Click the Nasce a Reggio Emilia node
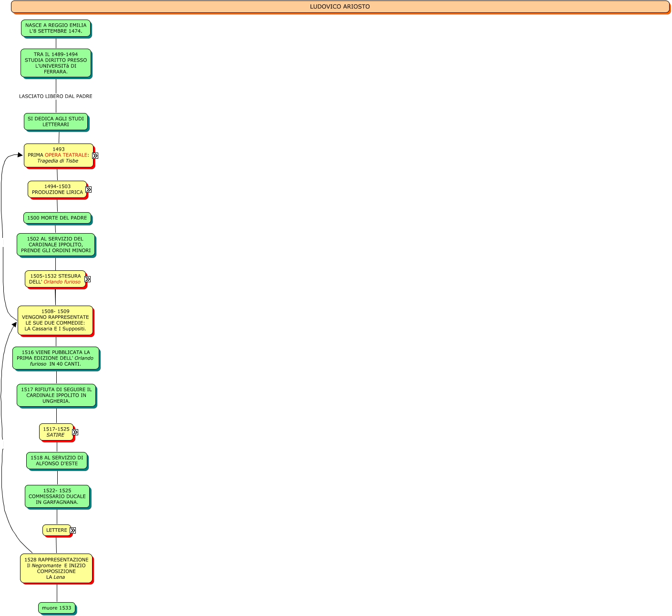The height and width of the screenshot is (616, 672). click(56, 28)
